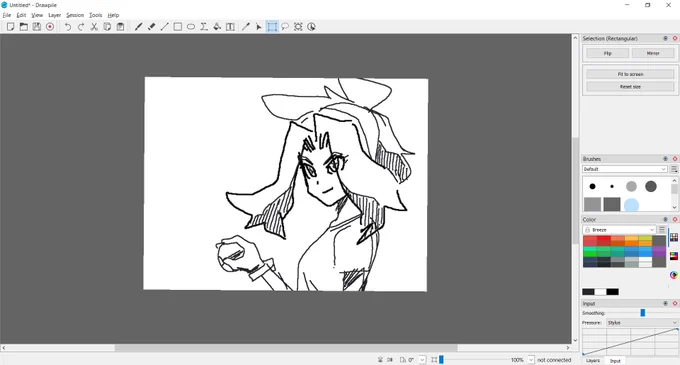
Task: Choose the large black round brush preset
Action: pos(592,186)
